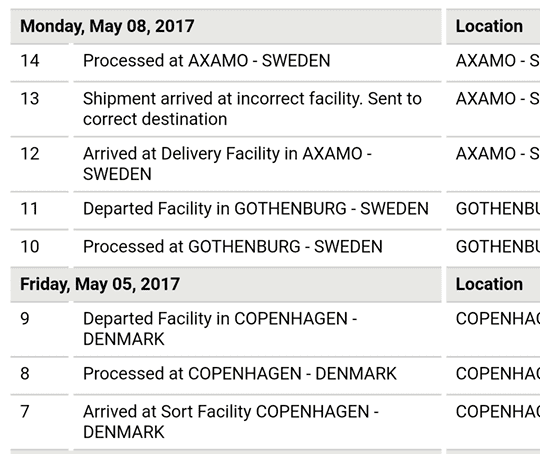
Task: Select Departed Facility in COPENHAGEN - DENMARK entry
Action: [220, 329]
